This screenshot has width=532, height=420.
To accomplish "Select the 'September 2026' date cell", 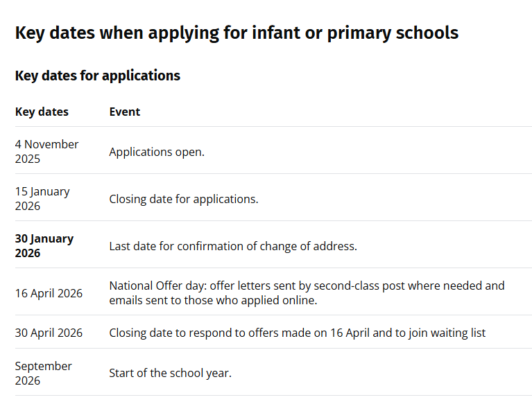I will pos(44,373).
